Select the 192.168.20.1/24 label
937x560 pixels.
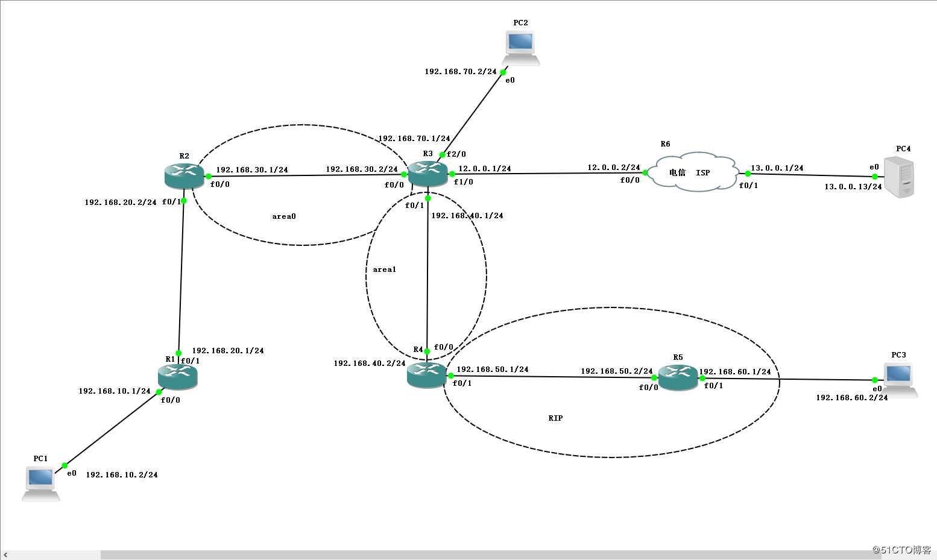228,351
